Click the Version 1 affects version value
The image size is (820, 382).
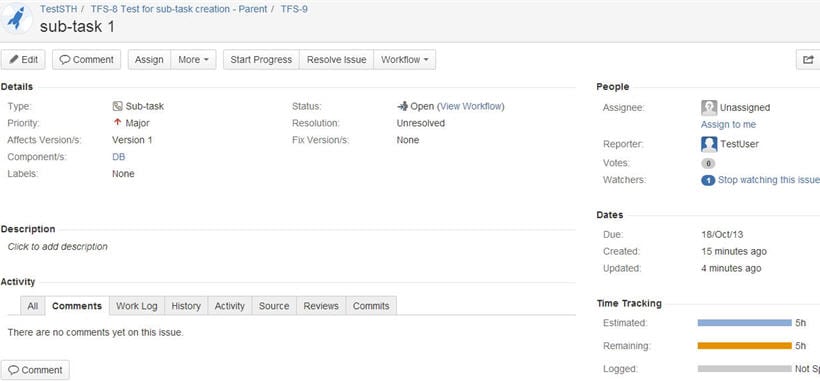pos(132,140)
